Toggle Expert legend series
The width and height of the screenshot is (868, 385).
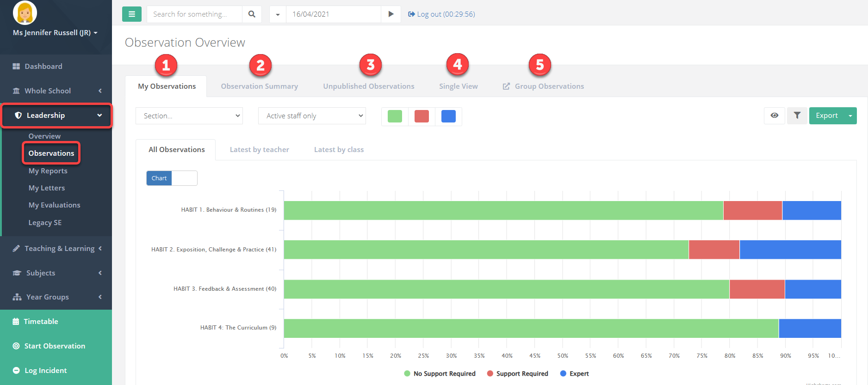574,374
